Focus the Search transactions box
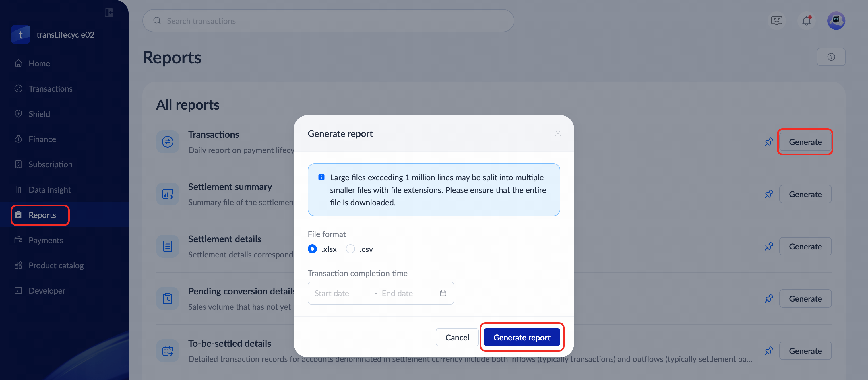Viewport: 868px width, 380px height. point(328,21)
